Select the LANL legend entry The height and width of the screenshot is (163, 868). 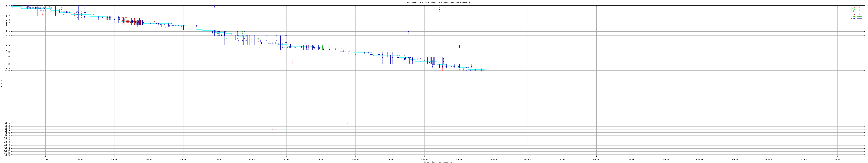tap(853, 9)
